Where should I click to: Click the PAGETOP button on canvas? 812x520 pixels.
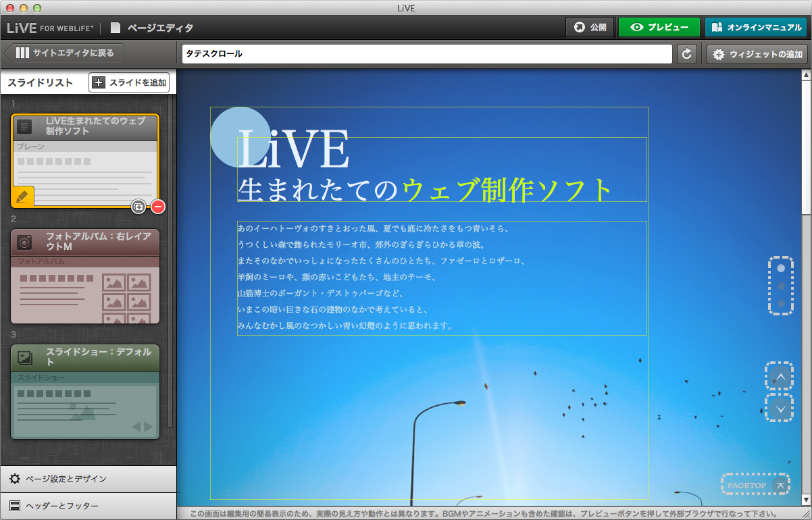point(755,485)
